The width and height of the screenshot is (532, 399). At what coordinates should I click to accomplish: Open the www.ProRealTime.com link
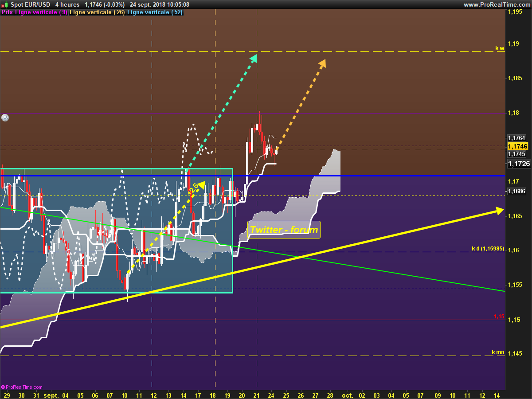coord(496,4)
